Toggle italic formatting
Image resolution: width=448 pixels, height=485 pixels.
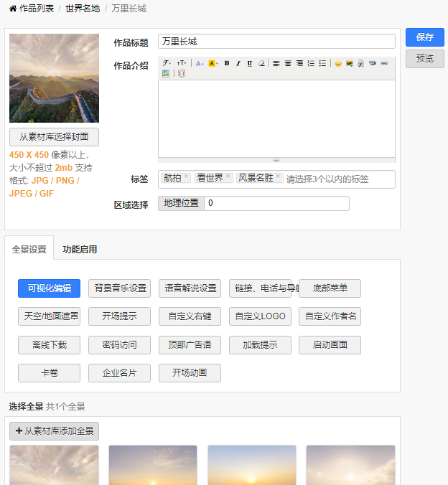238,63
